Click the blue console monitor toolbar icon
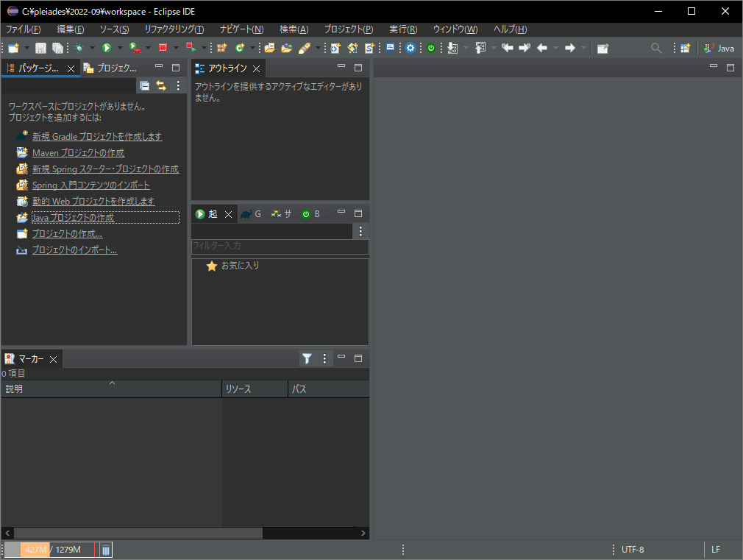 pos(390,48)
